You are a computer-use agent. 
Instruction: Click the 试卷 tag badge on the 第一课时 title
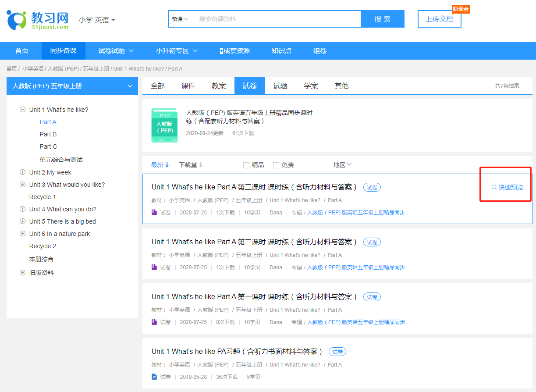[x=372, y=297]
